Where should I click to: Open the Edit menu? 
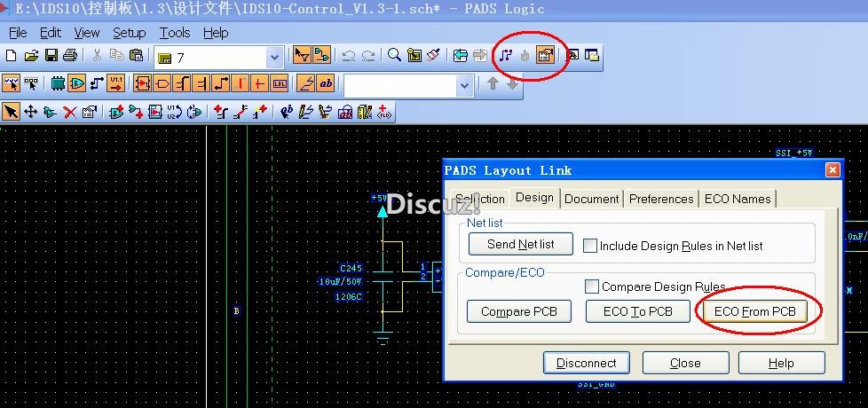pyautogui.click(x=51, y=33)
